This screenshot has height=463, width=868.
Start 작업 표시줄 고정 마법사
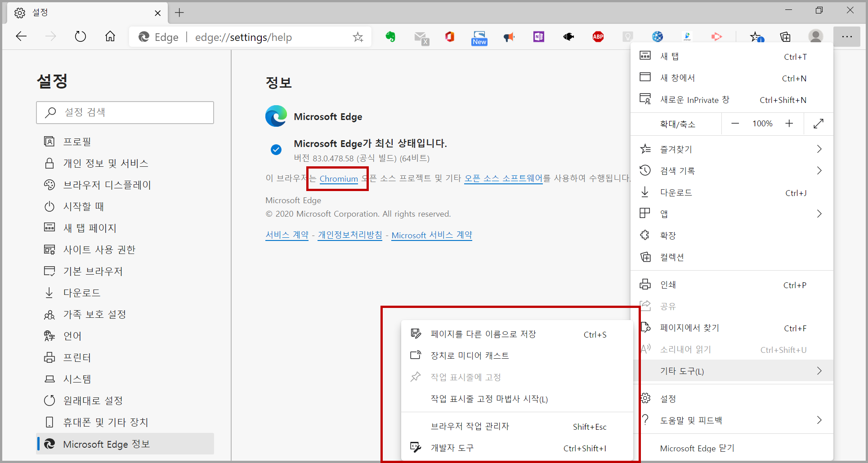pos(517,399)
